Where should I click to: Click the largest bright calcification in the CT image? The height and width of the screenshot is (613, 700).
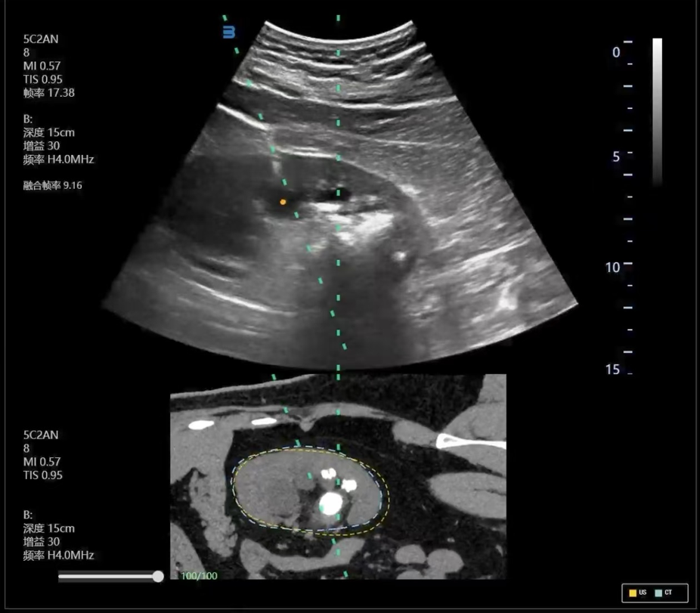pyautogui.click(x=330, y=503)
